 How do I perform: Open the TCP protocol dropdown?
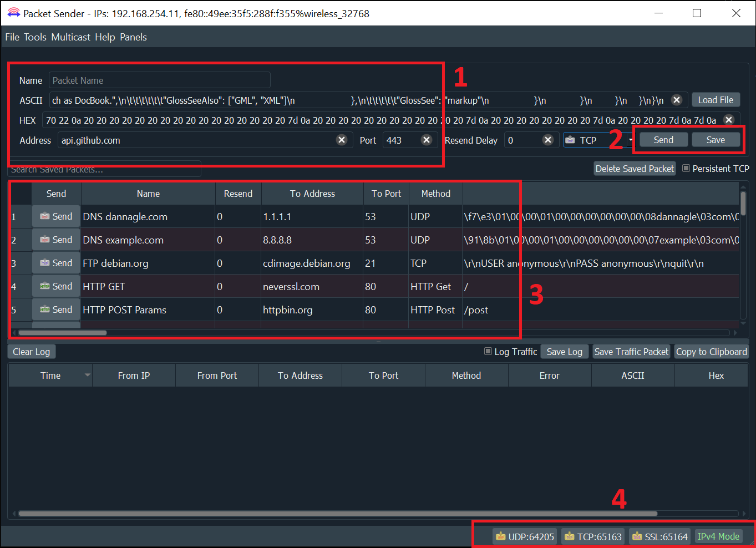click(x=631, y=140)
